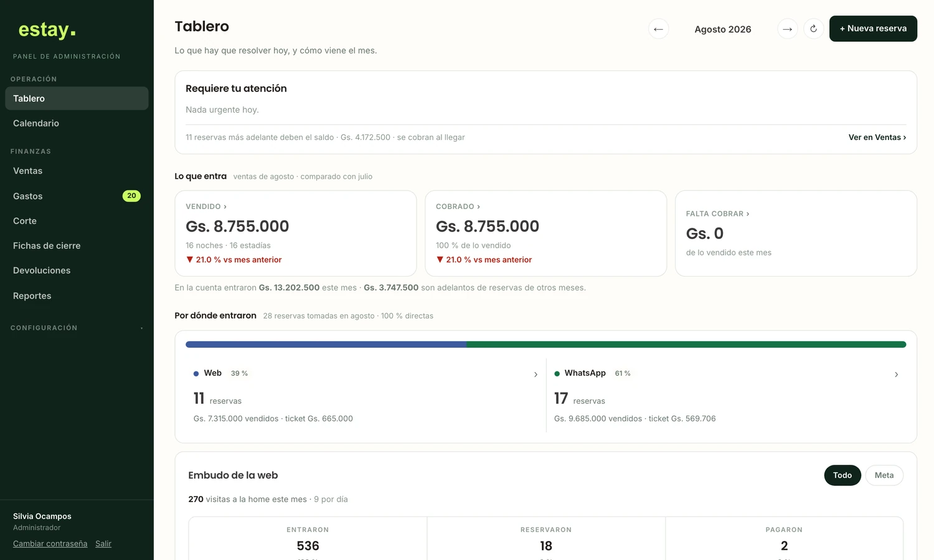Click the Pagaron 2 funnel cell
The width and height of the screenshot is (934, 560).
click(x=785, y=539)
